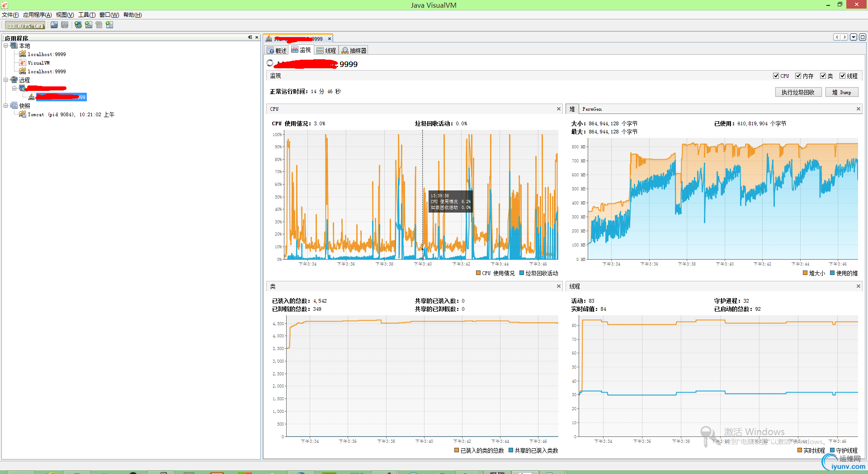Toggle the 类 classes graph checkbox
Viewport: 868px width, 474px height.
coord(823,76)
